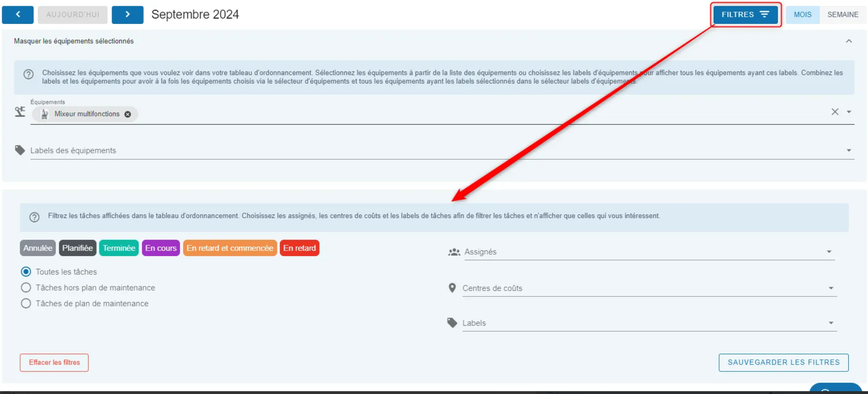
Task: Toggle the En retard et commencée filter
Action: point(230,248)
